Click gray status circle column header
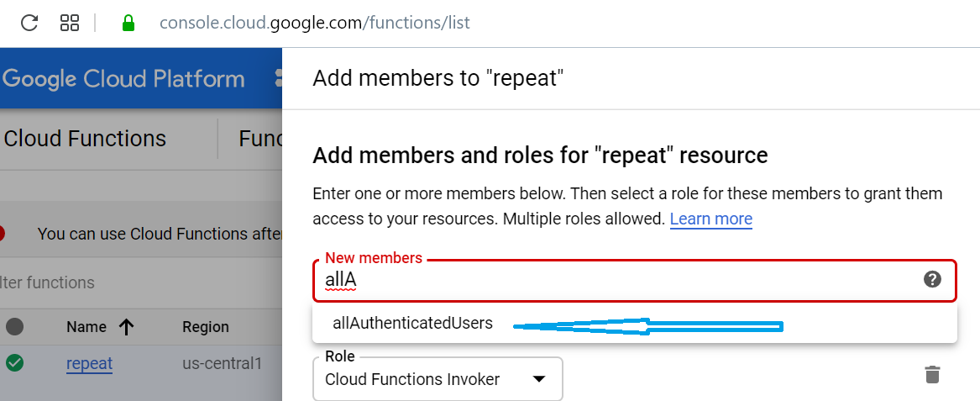This screenshot has width=980, height=401. pos(15,326)
